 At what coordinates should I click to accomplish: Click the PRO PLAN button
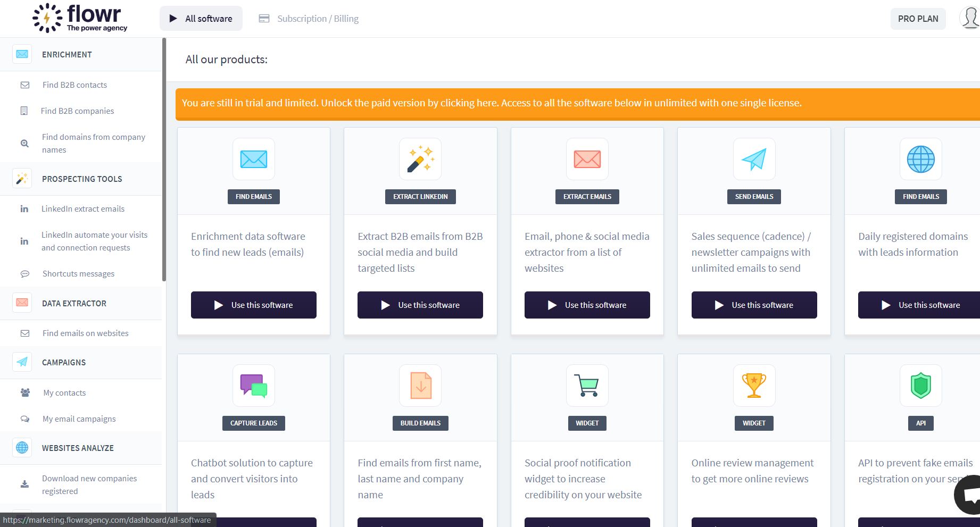[918, 18]
